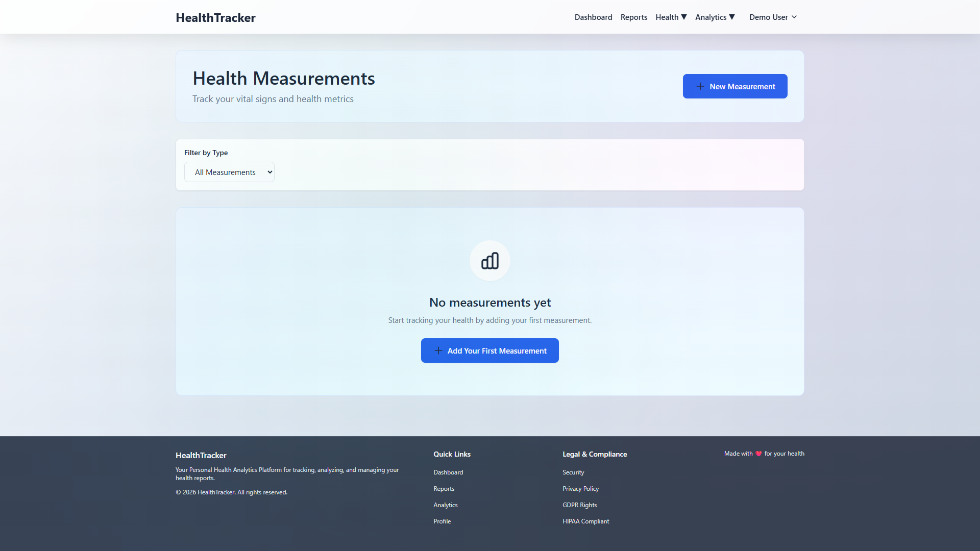This screenshot has width=980, height=551.
Task: Go to Dashboard in top navigation
Action: (593, 17)
